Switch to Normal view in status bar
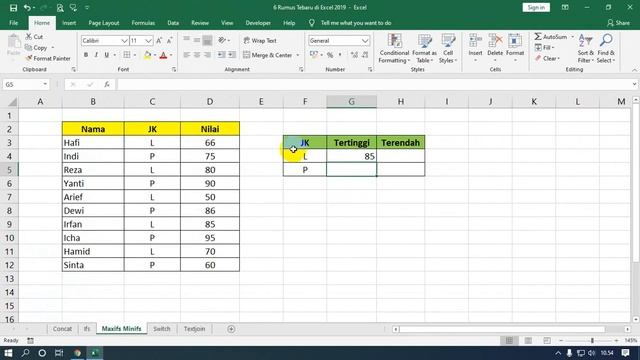Image resolution: width=640 pixels, height=360 pixels. click(509, 340)
